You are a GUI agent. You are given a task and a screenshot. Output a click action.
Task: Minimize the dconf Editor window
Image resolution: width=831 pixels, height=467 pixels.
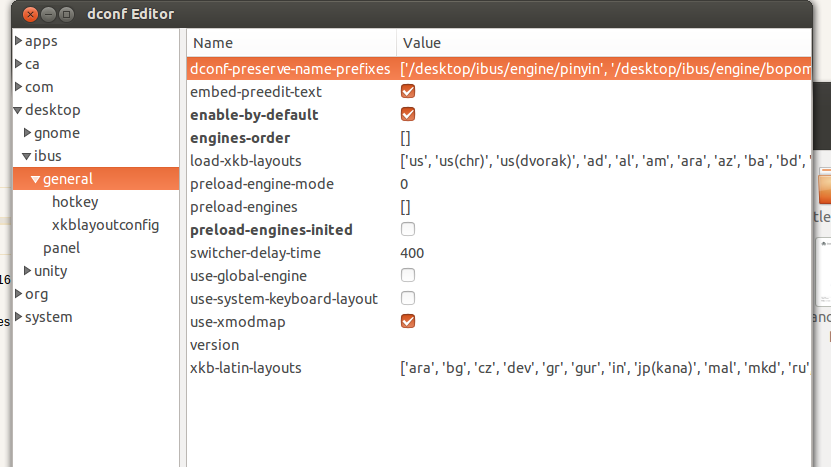point(48,14)
